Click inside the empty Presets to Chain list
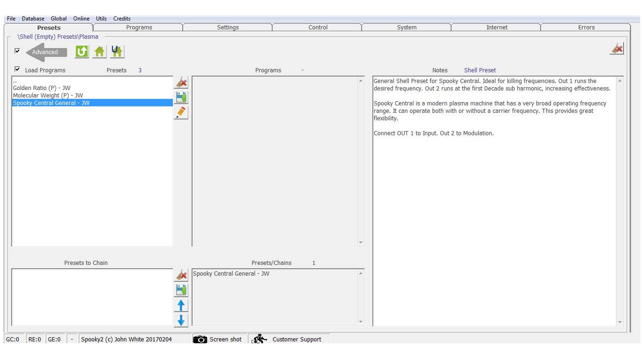Image resolution: width=644 pixels, height=347 pixels. tap(92, 297)
